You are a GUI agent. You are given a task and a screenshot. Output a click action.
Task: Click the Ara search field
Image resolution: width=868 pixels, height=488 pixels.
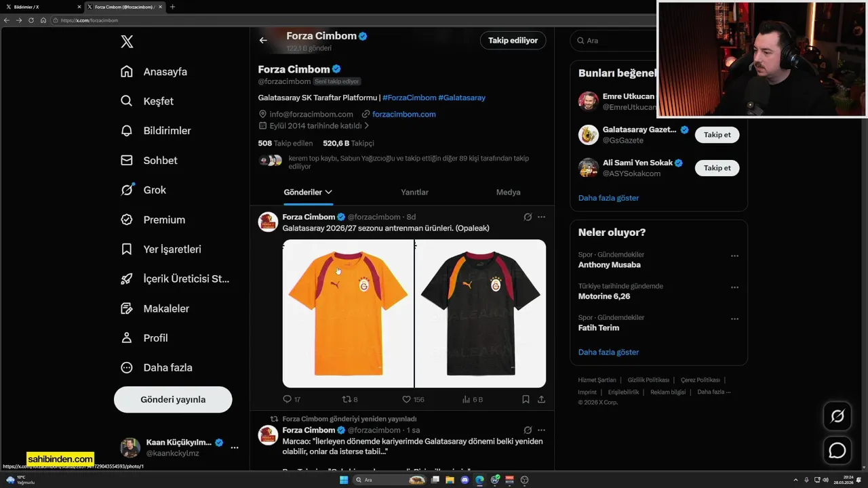[x=614, y=40]
